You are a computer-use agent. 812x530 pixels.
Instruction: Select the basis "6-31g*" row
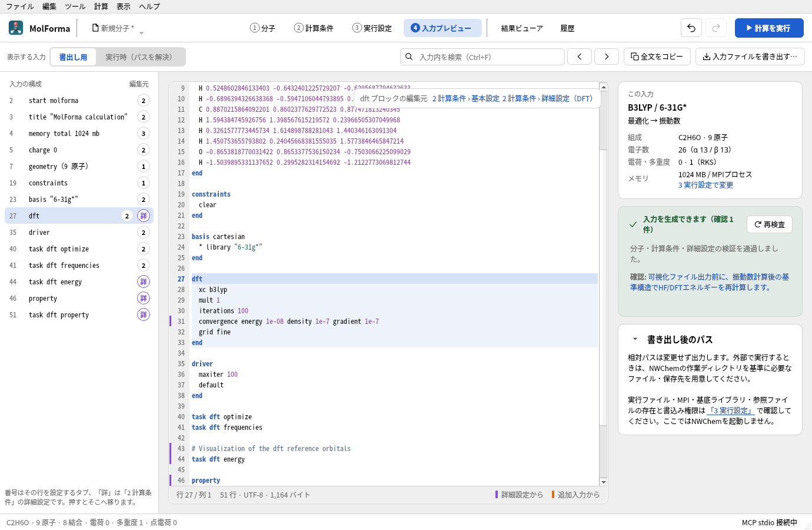click(79, 199)
